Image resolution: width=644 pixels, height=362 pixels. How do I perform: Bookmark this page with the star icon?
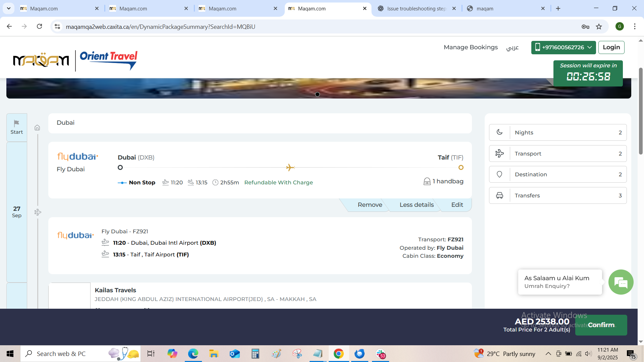599,27
